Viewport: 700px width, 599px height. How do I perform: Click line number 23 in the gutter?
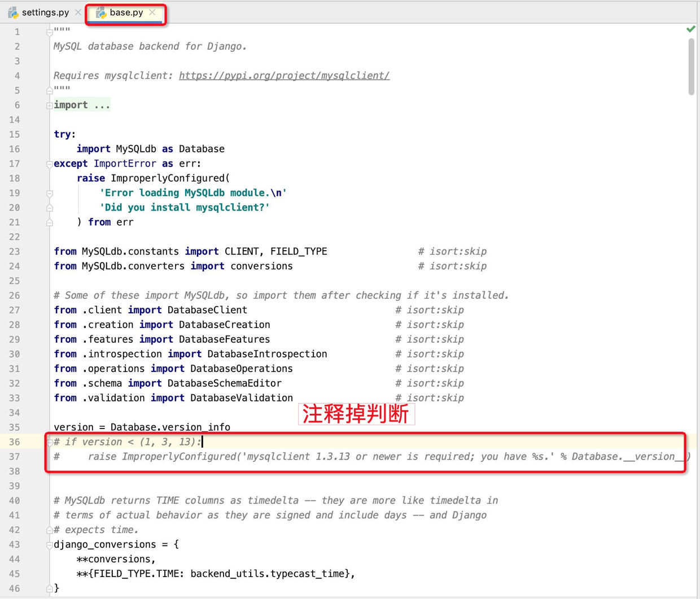tap(14, 252)
